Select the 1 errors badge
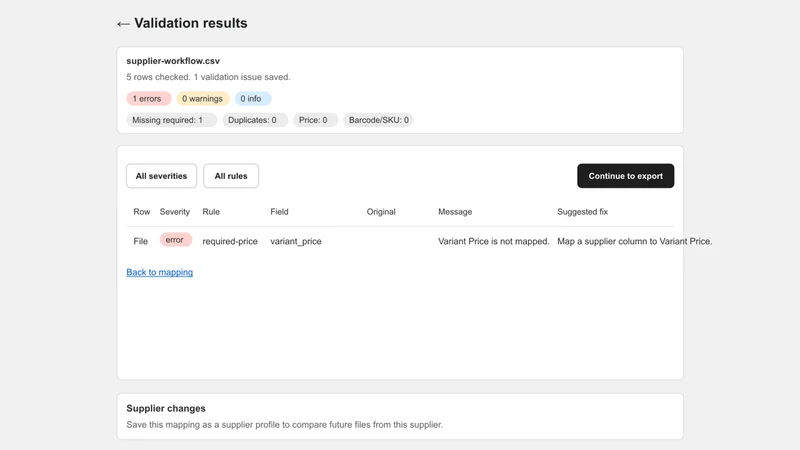800x450 pixels. [148, 98]
